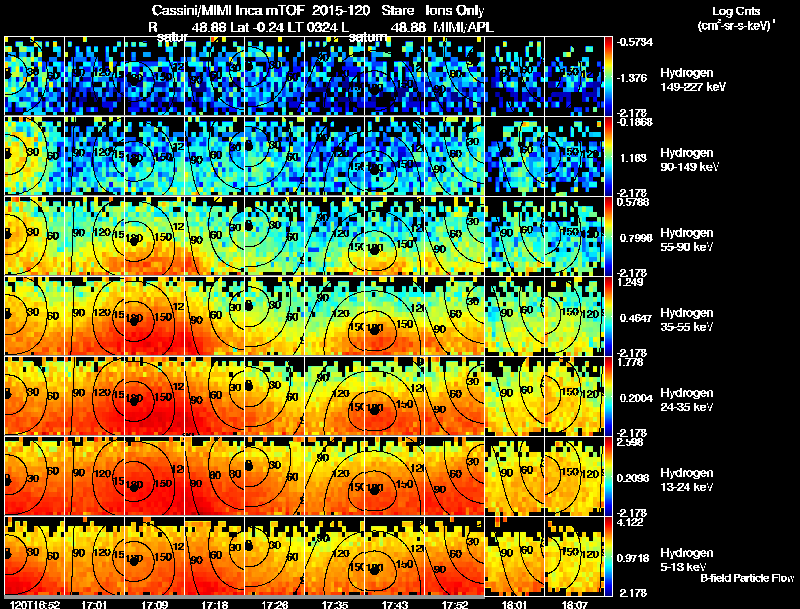This screenshot has height=609, width=800.
Task: Click the 4.122 color scale maximum
Action: pos(630,522)
